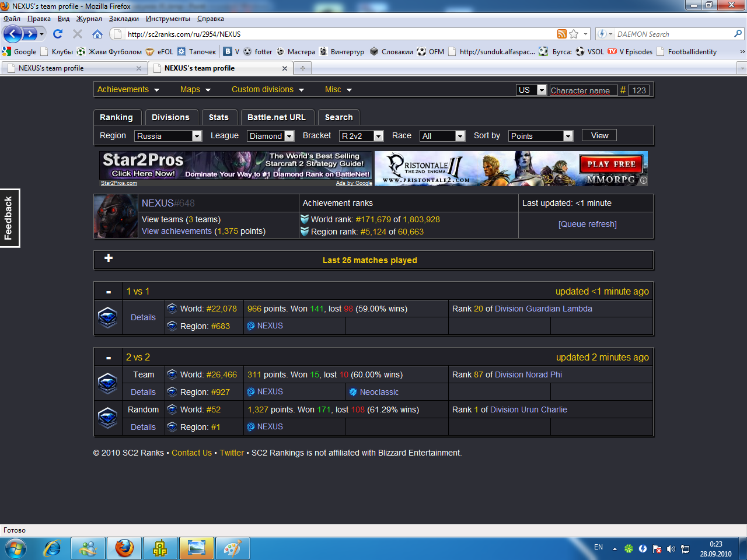
Task: Open the Журнал menu
Action: pos(89,19)
